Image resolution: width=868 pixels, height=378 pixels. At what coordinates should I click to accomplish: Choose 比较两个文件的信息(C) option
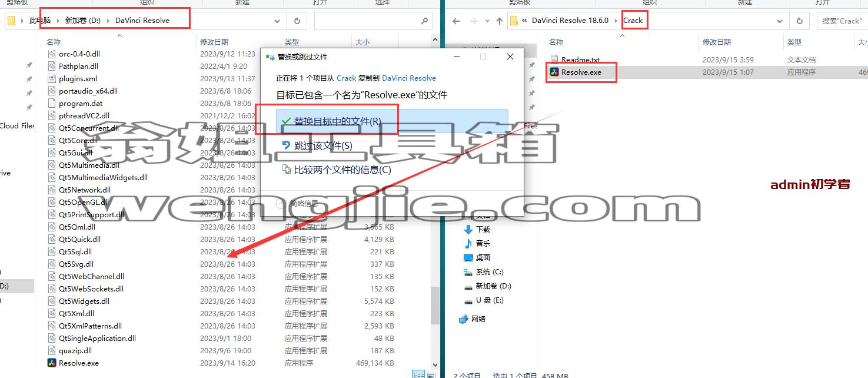392,170
